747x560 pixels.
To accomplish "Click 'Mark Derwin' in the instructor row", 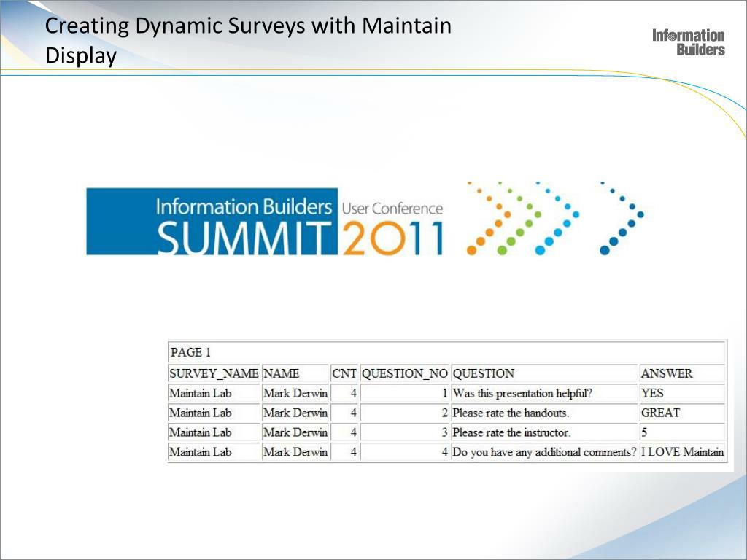I will coord(295,432).
